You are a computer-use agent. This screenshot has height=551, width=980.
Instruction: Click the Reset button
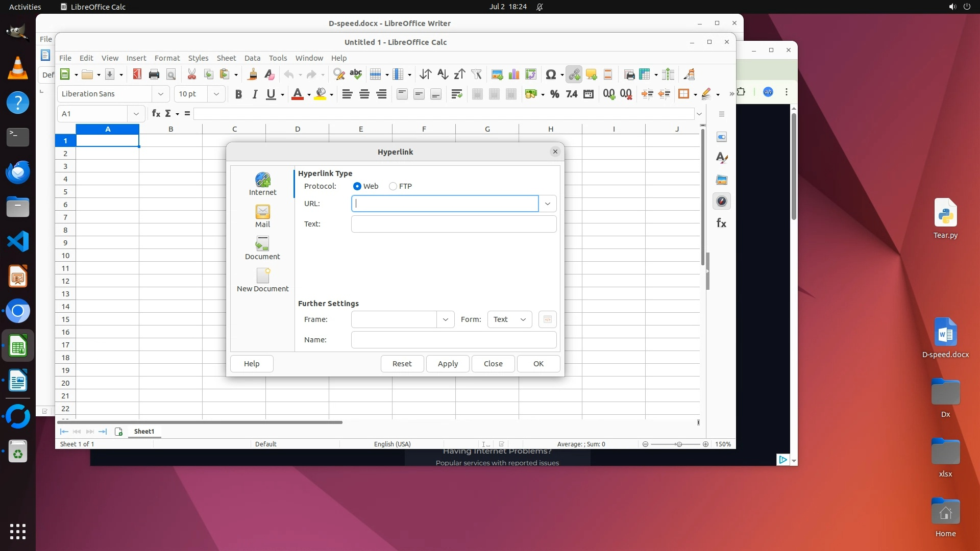tap(402, 364)
